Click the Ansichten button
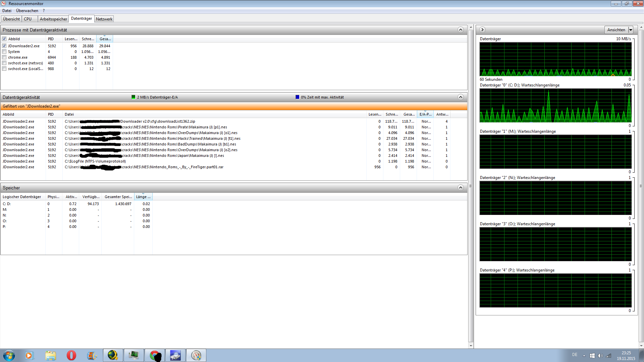The width and height of the screenshot is (644, 362). [616, 30]
